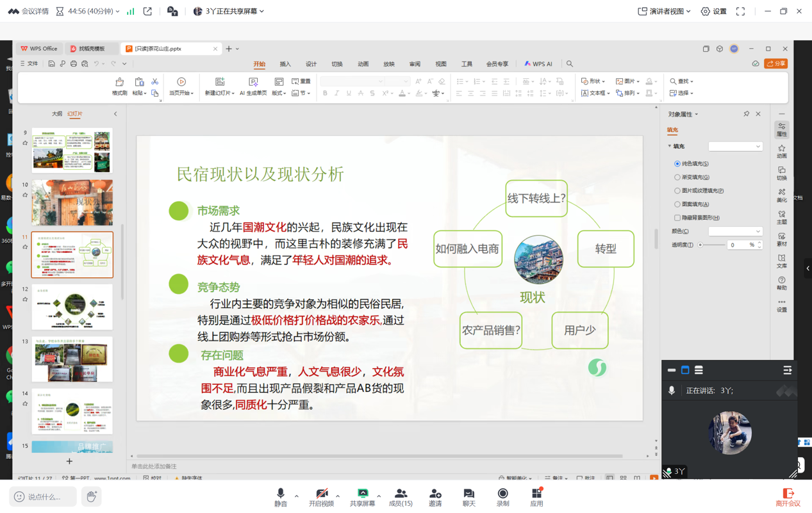Click the 当页开始 slideshow play icon
This screenshot has height=513, width=812.
pyautogui.click(x=181, y=83)
